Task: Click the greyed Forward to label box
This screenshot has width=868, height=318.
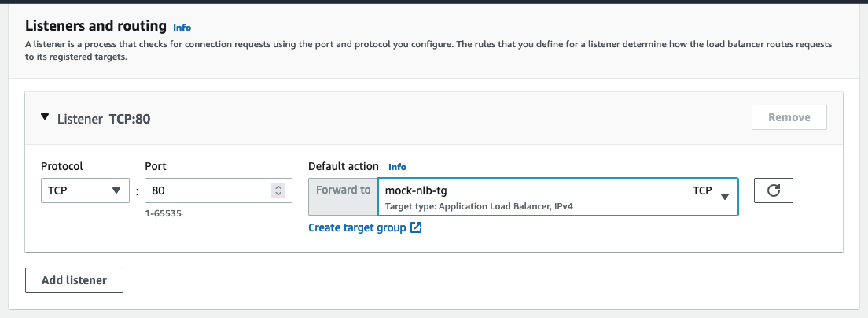Action: tap(344, 197)
